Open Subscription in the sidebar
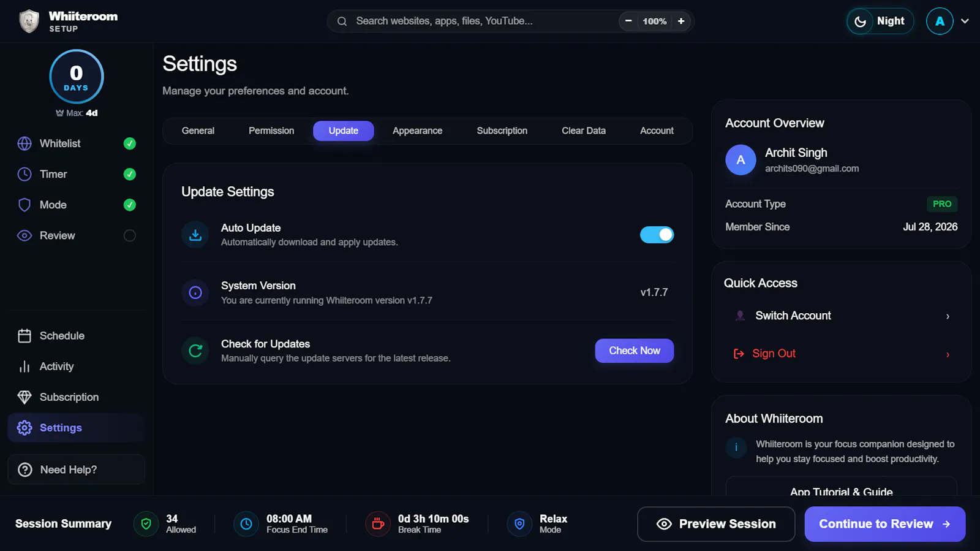This screenshot has width=980, height=551. click(76, 397)
